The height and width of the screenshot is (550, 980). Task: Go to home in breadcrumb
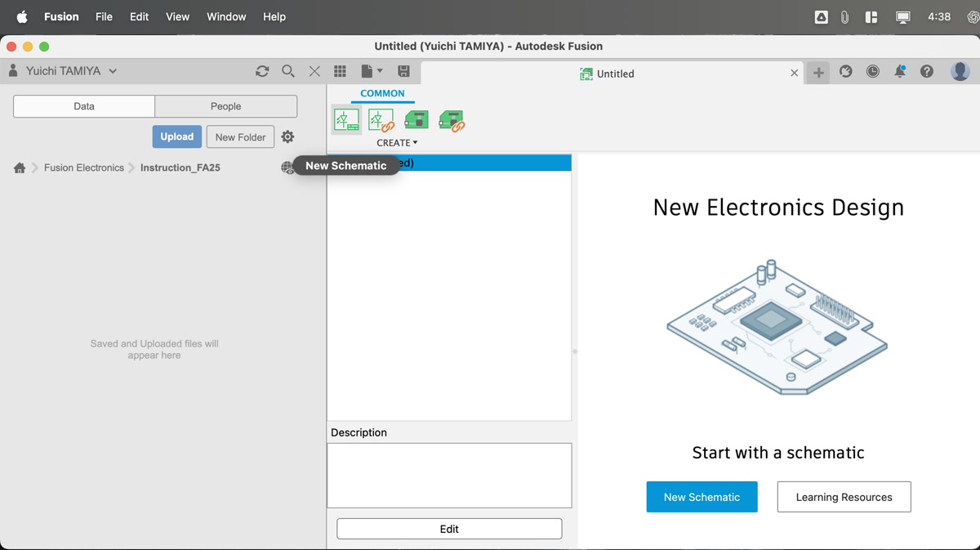pos(20,168)
